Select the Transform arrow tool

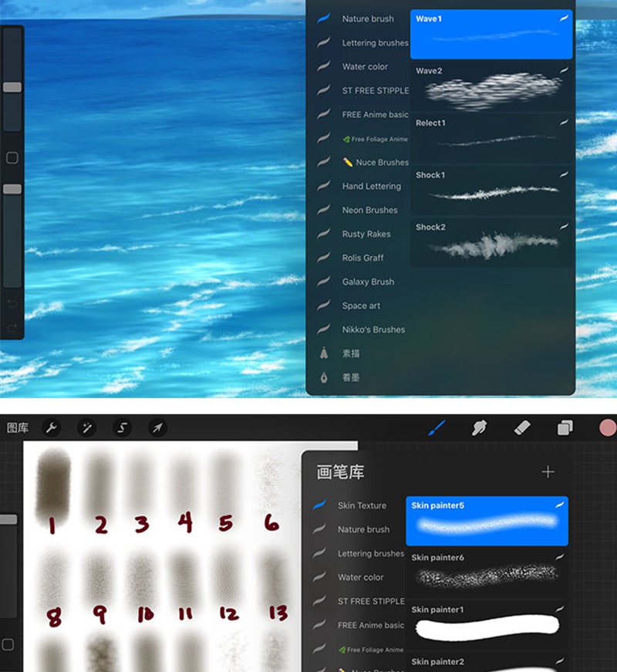click(157, 427)
